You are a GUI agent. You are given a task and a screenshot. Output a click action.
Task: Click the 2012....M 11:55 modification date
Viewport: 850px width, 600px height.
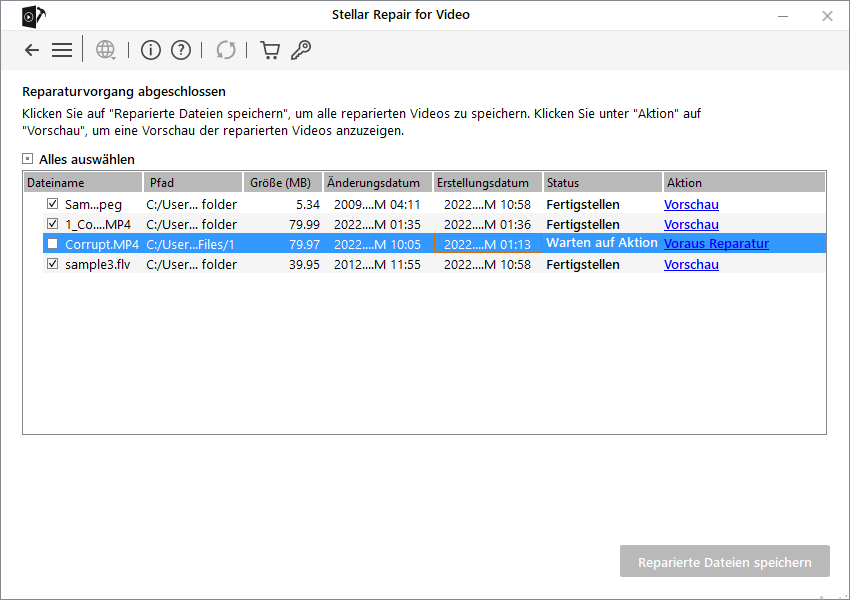point(377,264)
